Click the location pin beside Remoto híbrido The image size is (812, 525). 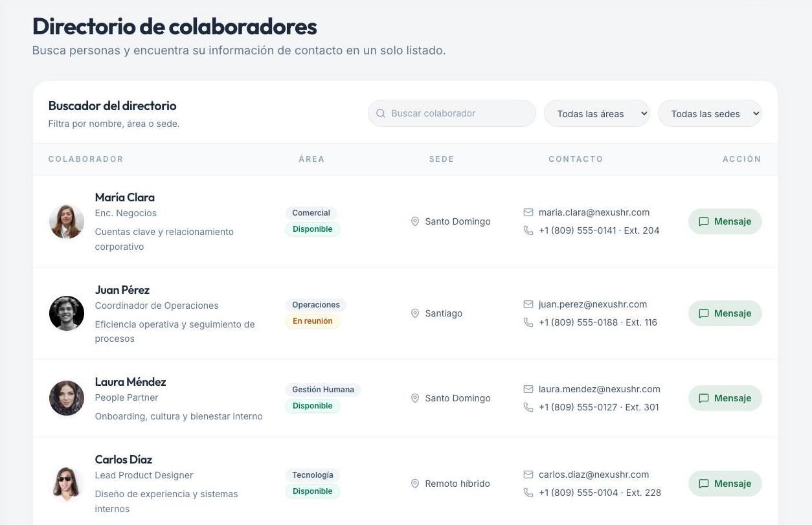[415, 484]
